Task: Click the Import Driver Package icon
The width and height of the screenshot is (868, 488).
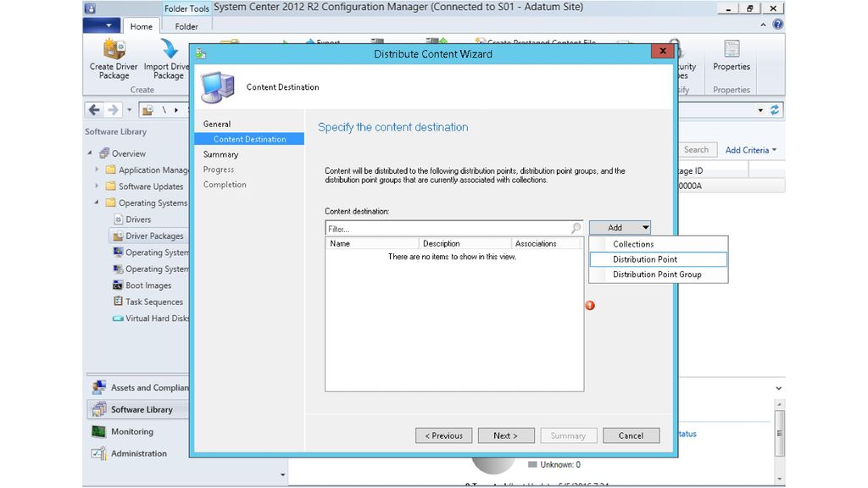Action: tap(170, 48)
